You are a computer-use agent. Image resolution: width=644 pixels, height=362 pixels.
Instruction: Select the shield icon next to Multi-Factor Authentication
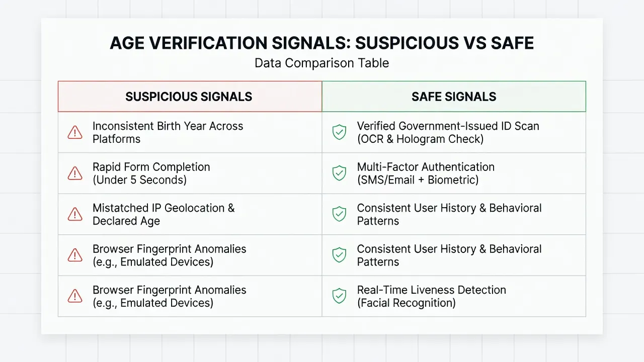pos(340,173)
